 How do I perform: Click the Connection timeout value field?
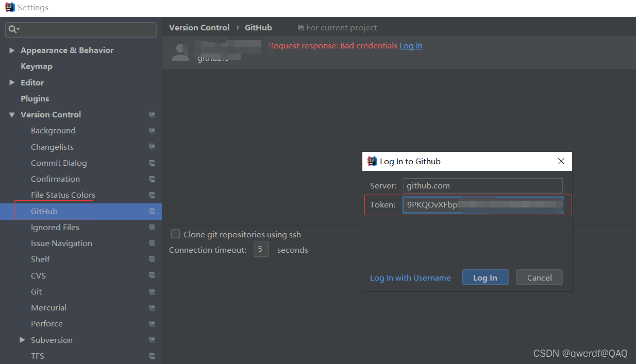pos(261,250)
